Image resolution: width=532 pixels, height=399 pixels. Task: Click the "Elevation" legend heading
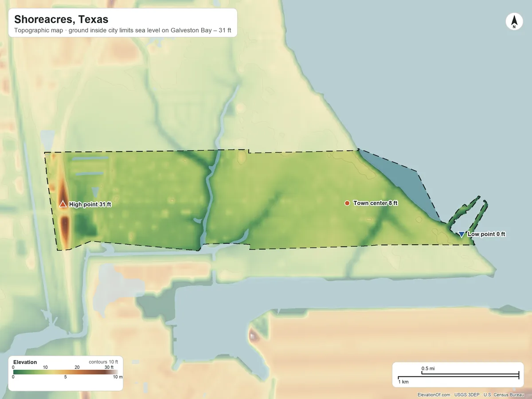[25, 362]
